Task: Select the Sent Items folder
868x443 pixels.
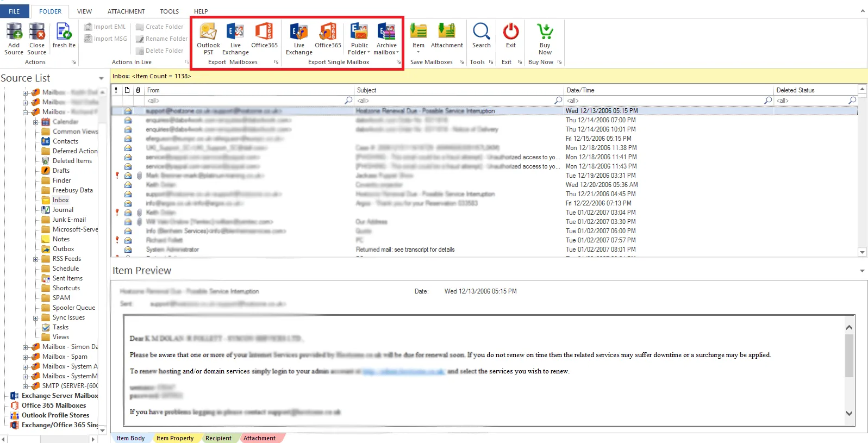Action: (x=67, y=278)
